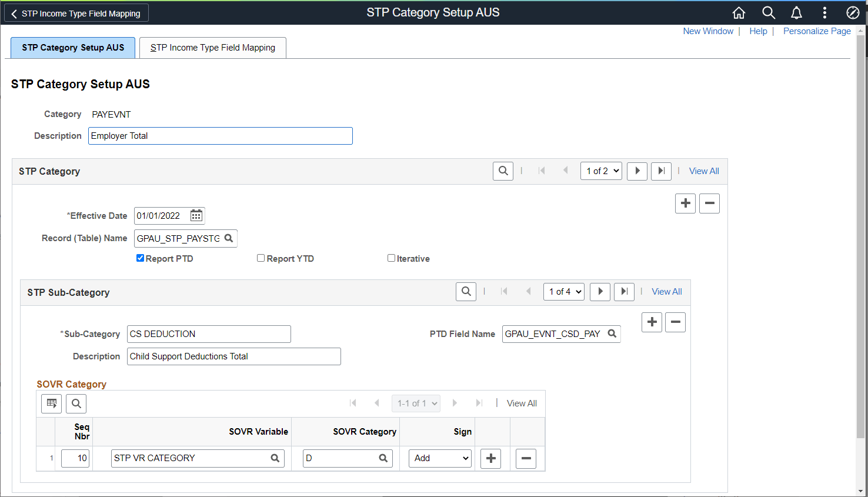Look up the PTD Field Name
This screenshot has width=868, height=497.
[x=612, y=333]
